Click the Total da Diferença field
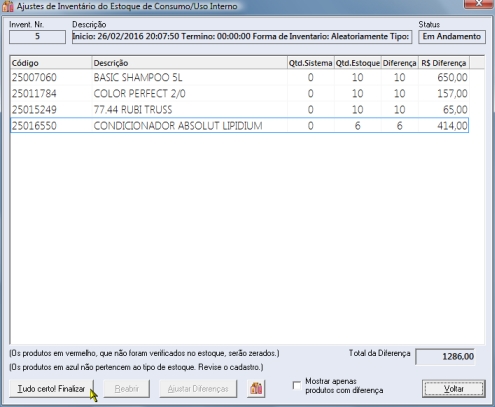Image resolution: width=495 pixels, height=407 pixels. point(445,357)
